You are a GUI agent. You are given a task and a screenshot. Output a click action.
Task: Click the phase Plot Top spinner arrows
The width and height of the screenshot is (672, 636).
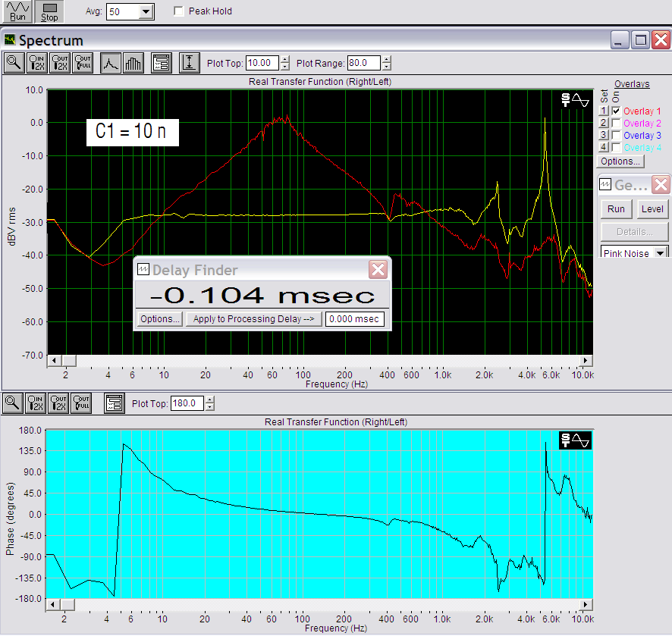pos(209,403)
